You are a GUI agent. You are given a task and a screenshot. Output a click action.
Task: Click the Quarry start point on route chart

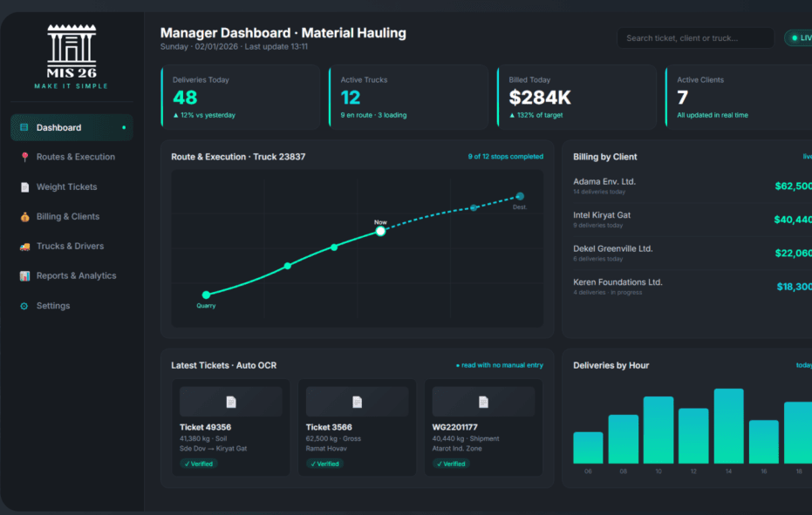206,295
